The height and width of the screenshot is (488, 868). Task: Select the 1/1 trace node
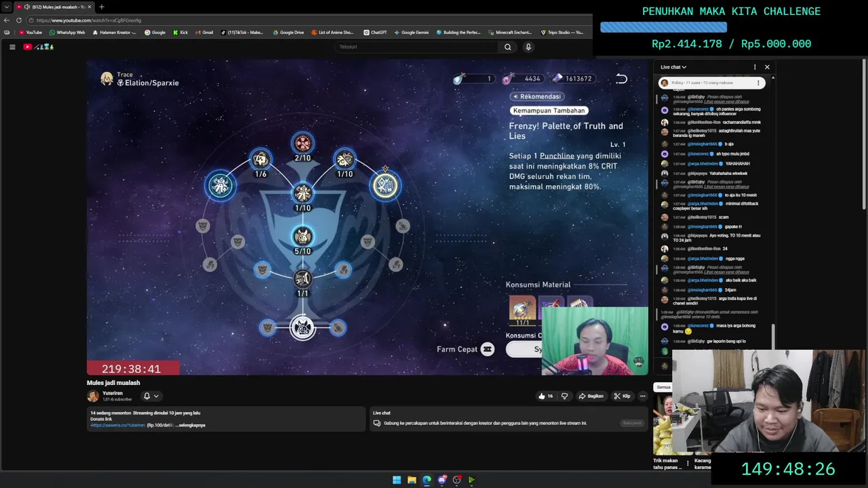pos(302,279)
